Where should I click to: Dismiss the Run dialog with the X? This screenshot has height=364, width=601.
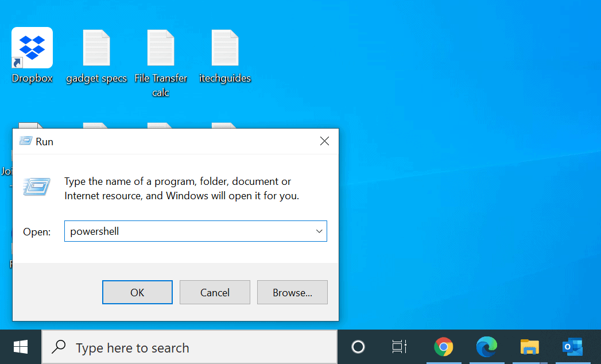click(x=324, y=141)
